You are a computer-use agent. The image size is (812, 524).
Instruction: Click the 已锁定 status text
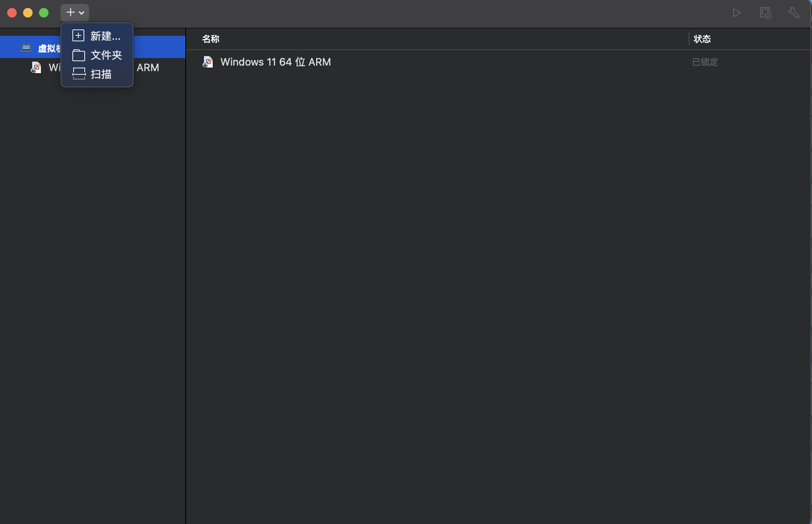(x=705, y=62)
